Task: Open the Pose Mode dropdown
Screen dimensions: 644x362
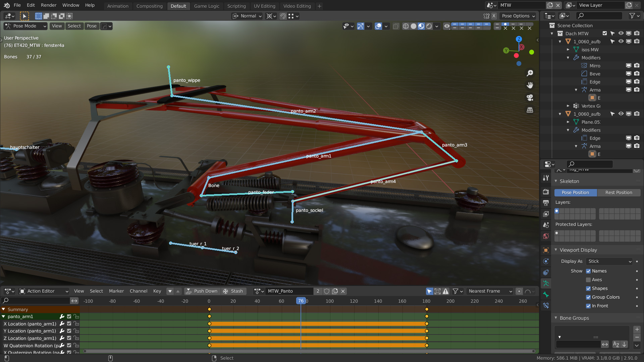Action: (25, 26)
